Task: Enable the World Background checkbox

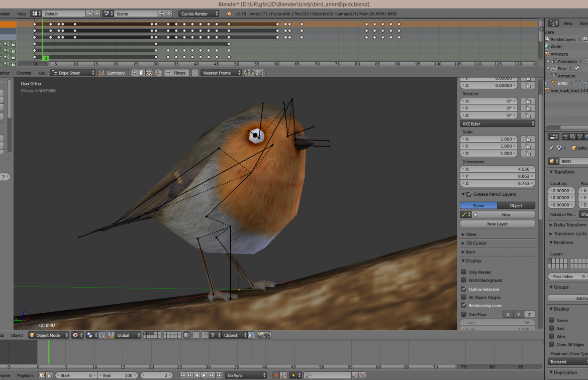Action: click(464, 280)
